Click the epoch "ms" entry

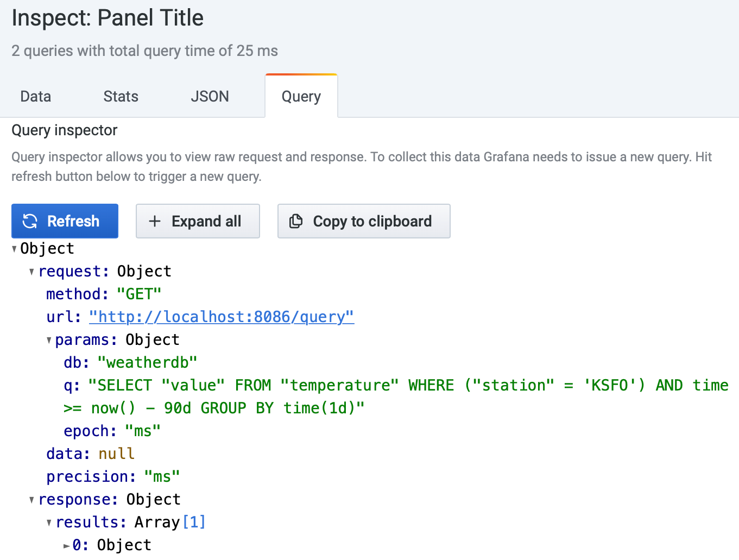click(x=142, y=431)
